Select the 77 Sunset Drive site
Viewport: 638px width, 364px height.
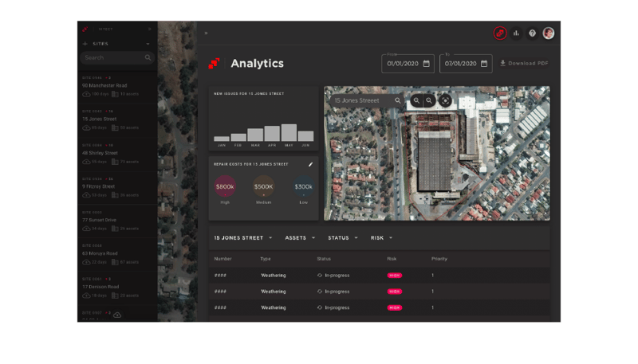(99, 220)
